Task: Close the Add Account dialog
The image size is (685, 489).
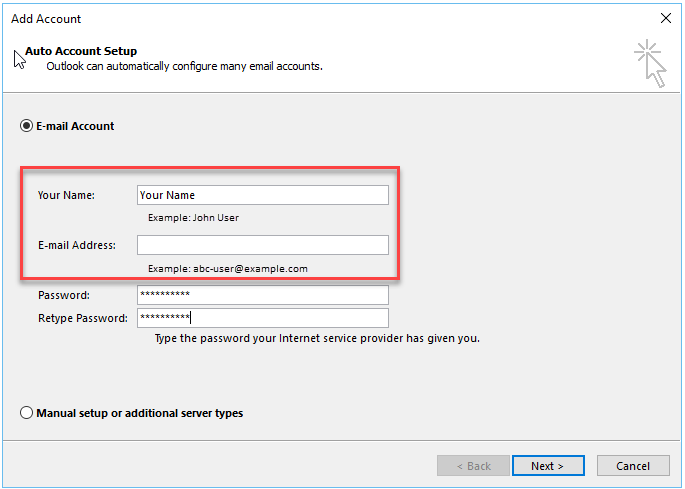Action: 666,18
